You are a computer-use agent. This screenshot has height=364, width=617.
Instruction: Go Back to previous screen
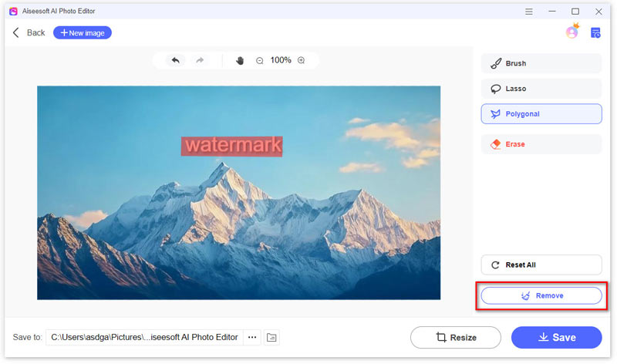coord(29,32)
